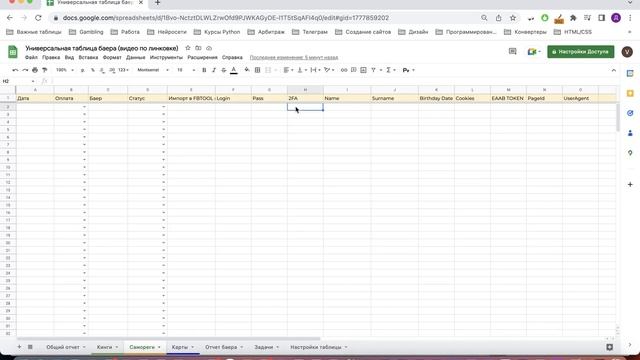Undo the last action in toolbar
The image size is (640, 360).
(15, 70)
